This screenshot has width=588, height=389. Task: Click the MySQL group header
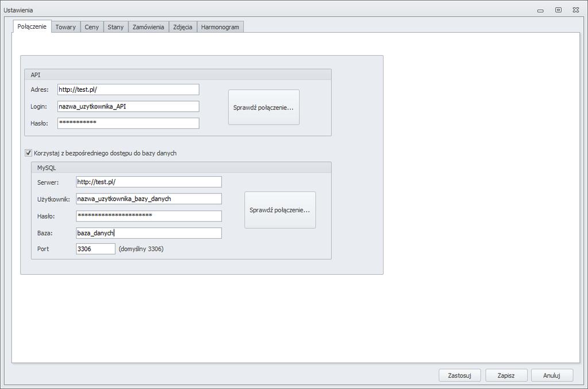[181, 168]
